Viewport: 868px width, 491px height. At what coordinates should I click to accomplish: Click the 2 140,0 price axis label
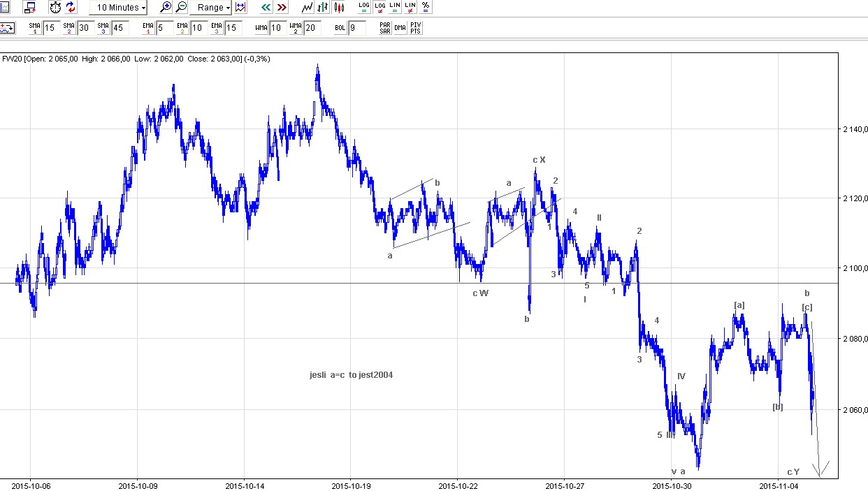pyautogui.click(x=856, y=129)
